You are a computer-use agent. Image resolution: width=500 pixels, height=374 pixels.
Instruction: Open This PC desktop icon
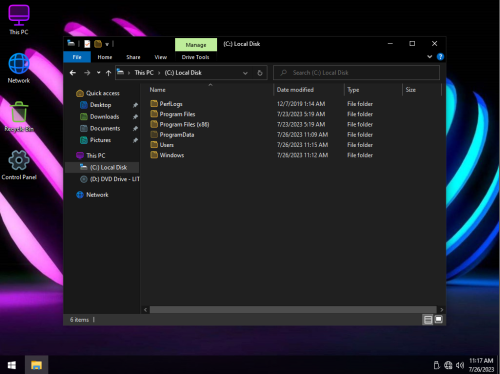(19, 19)
